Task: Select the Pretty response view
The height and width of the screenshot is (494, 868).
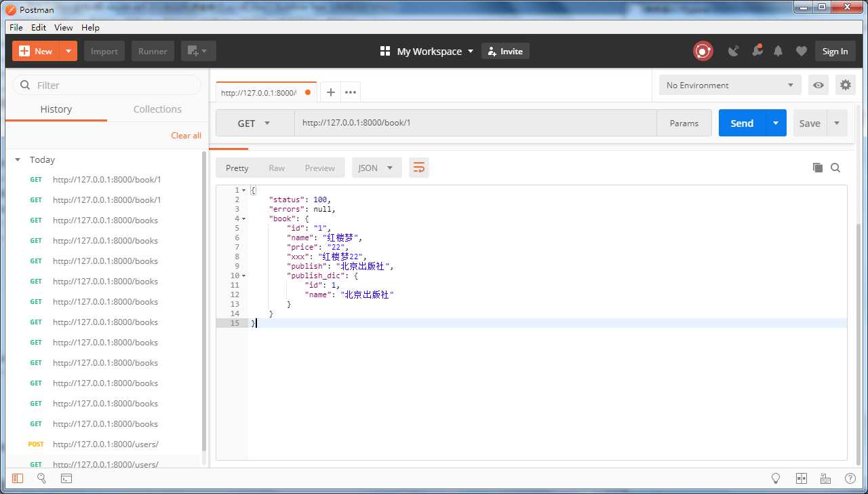Action: [237, 168]
